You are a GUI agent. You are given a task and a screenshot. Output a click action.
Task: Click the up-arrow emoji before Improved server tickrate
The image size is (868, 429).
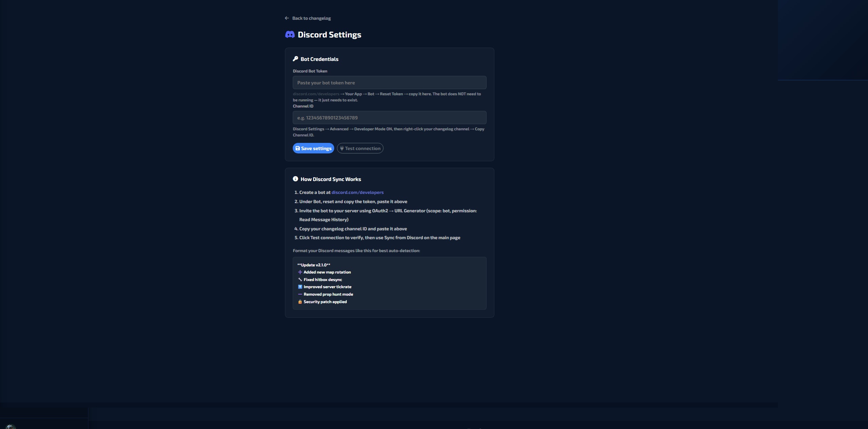click(300, 287)
